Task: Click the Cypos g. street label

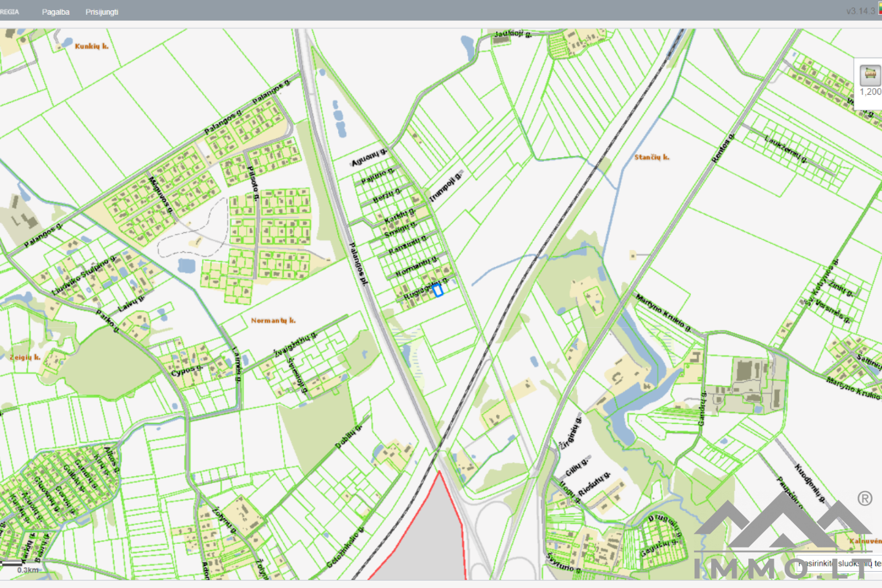Action: [x=187, y=371]
